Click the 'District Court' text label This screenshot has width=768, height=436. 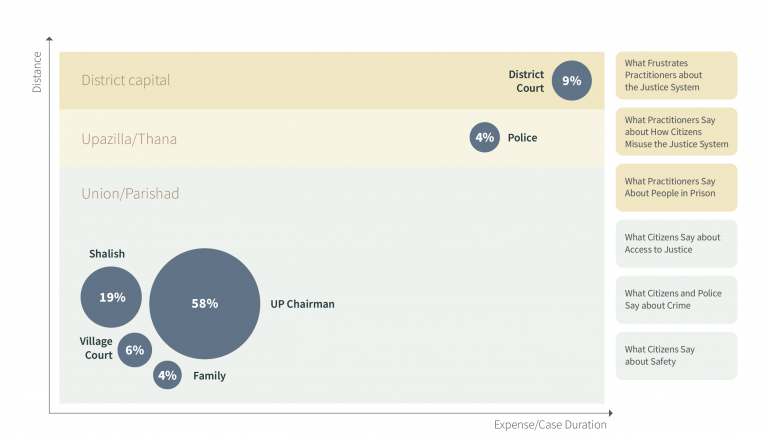coord(526,81)
